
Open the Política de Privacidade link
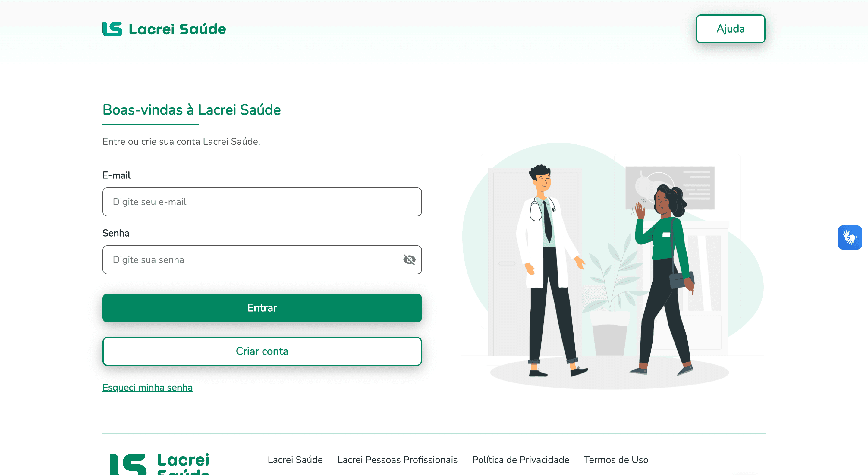(520, 460)
